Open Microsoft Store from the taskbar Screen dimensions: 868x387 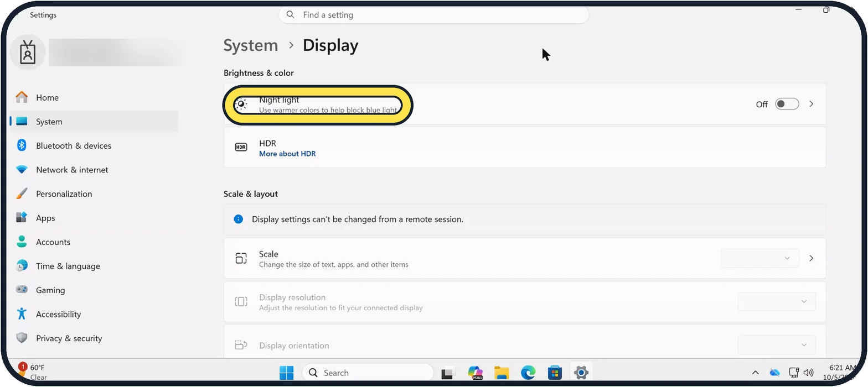(x=555, y=373)
